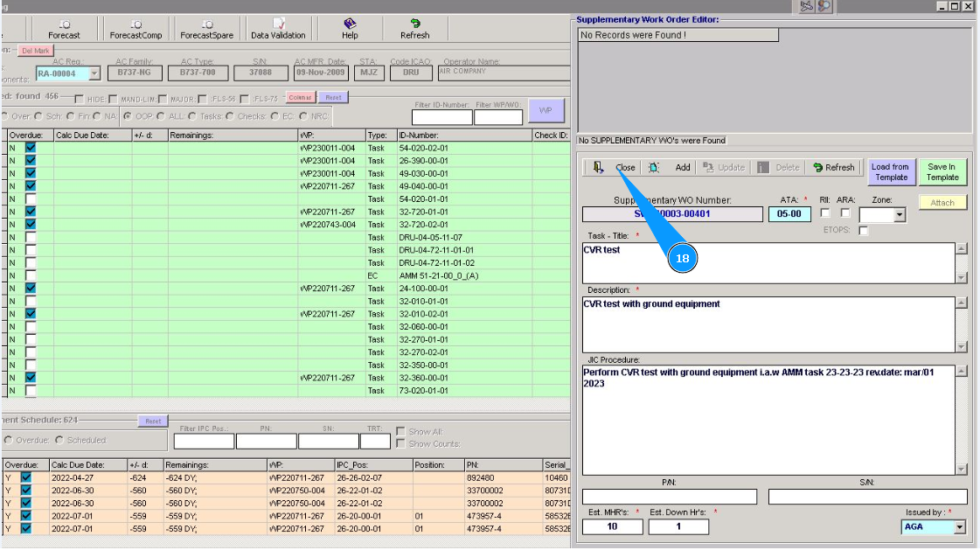Enable the ETOPS checkbox

[x=864, y=231]
